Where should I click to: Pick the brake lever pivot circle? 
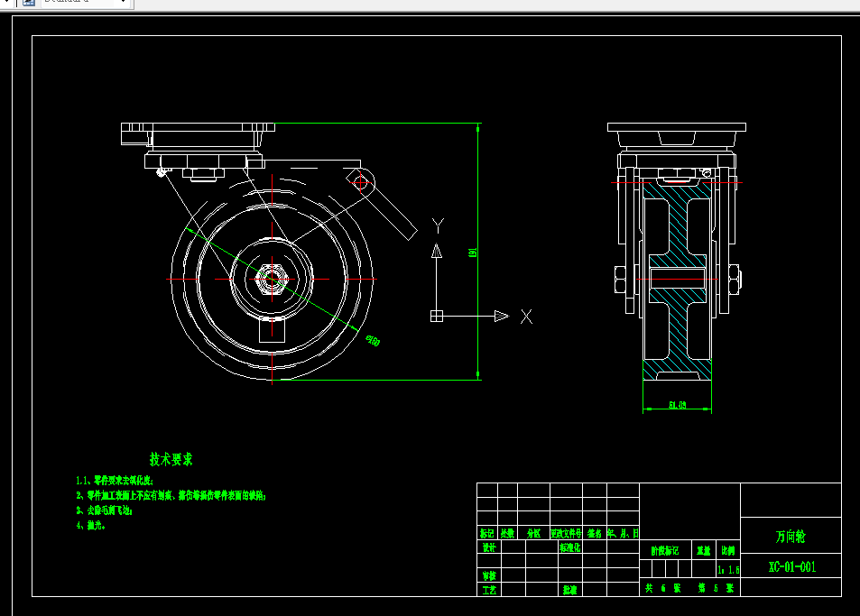360,182
